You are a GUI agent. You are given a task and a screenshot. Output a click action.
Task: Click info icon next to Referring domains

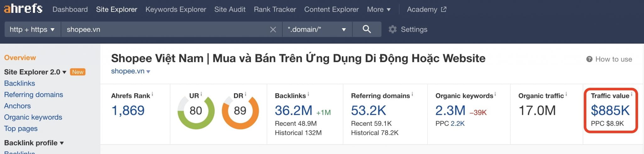pyautogui.click(x=412, y=94)
